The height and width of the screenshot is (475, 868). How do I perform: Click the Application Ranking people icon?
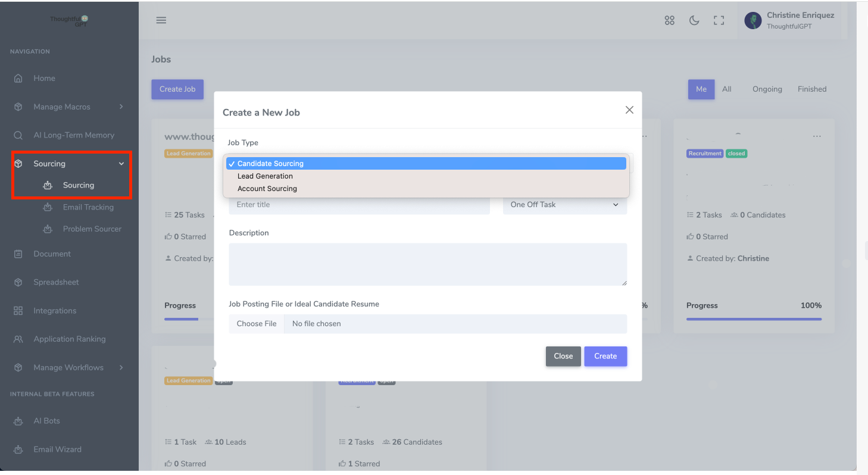(x=18, y=339)
